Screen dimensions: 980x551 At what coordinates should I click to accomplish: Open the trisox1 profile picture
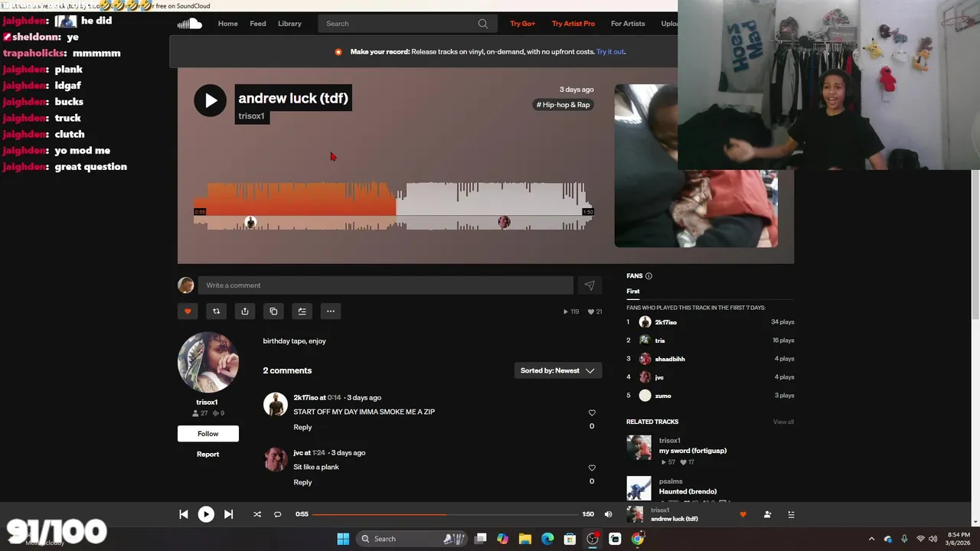pos(207,363)
